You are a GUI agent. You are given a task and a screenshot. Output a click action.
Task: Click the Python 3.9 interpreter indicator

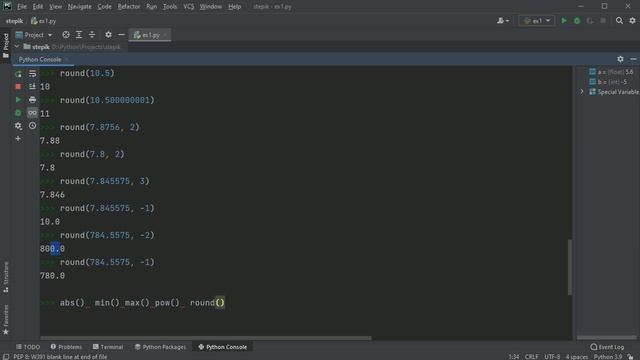[608, 357]
